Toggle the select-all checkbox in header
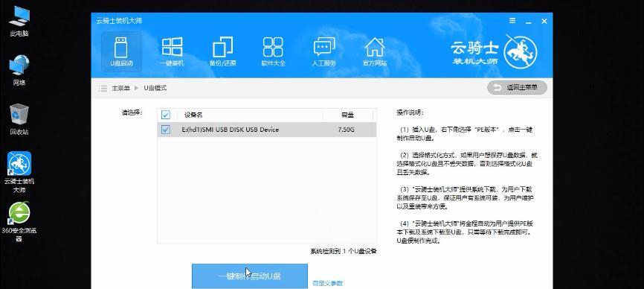This screenshot has height=289, width=644. coord(166,115)
